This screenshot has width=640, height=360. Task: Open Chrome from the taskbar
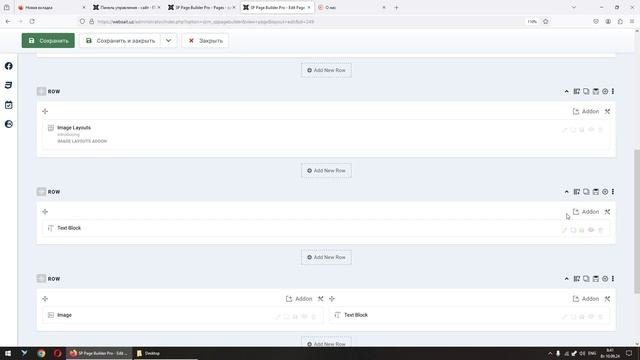pos(41,353)
